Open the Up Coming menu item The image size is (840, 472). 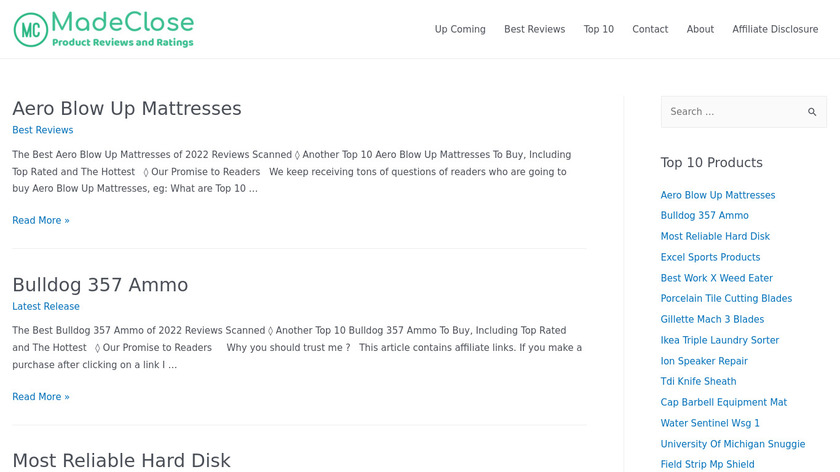[x=460, y=30]
